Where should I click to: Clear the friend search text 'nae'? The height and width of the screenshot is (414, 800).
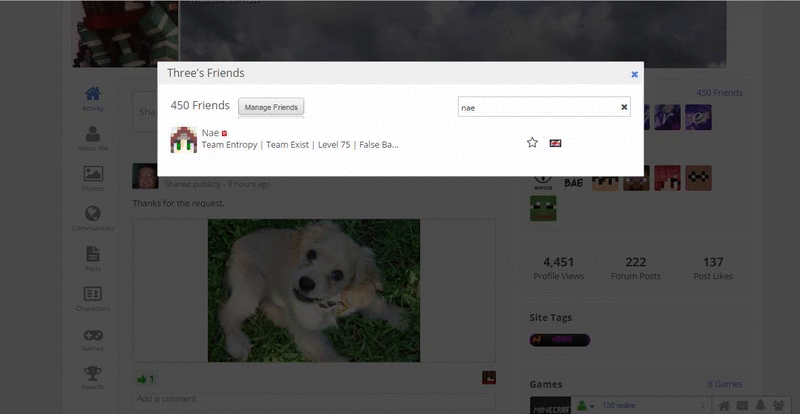pyautogui.click(x=623, y=107)
